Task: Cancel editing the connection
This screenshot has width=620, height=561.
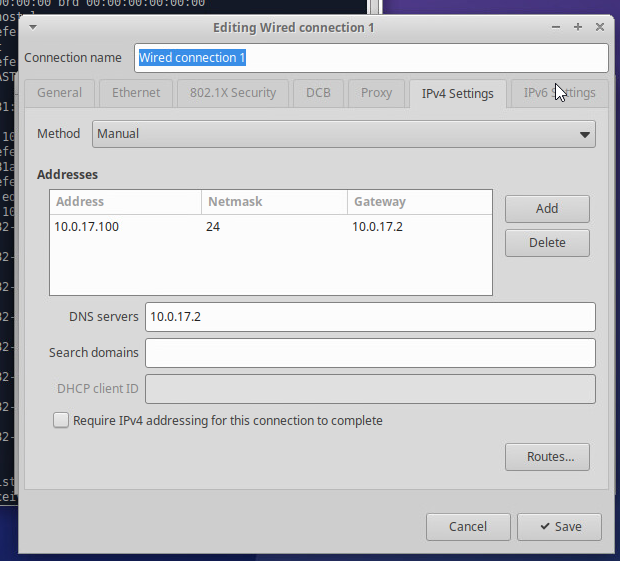Action: point(468,526)
